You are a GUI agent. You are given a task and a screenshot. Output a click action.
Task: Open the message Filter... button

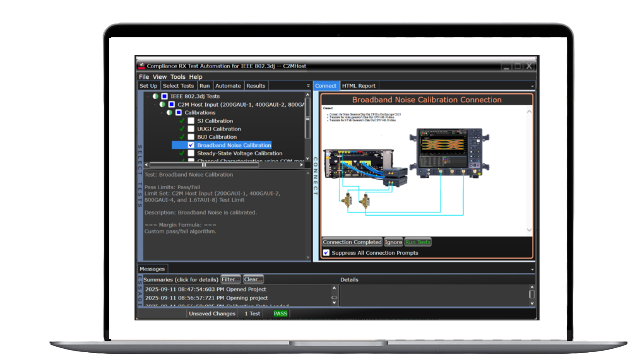pos(231,279)
